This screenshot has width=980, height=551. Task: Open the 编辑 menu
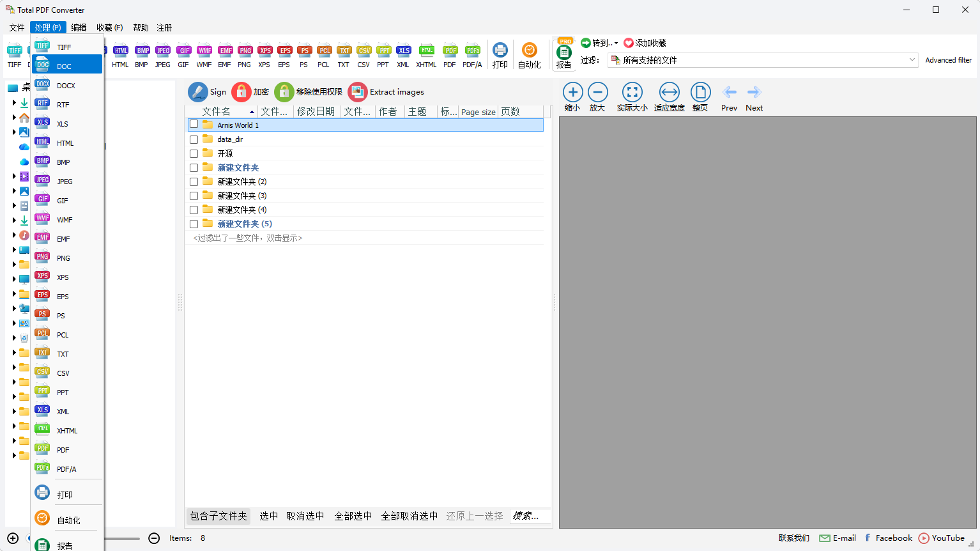click(79, 27)
